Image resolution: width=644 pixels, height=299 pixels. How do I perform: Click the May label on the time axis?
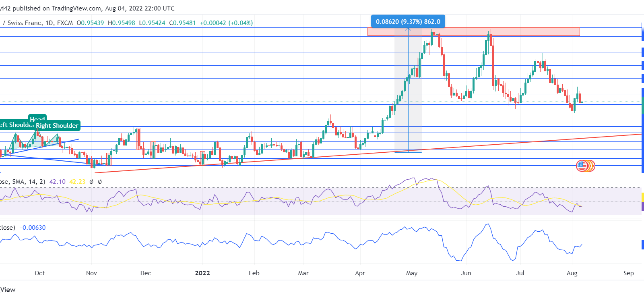click(412, 273)
